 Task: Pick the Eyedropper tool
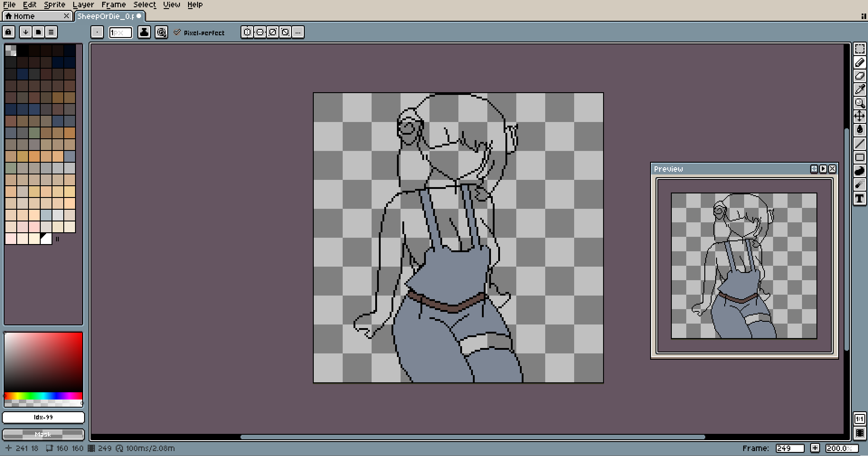pyautogui.click(x=859, y=89)
